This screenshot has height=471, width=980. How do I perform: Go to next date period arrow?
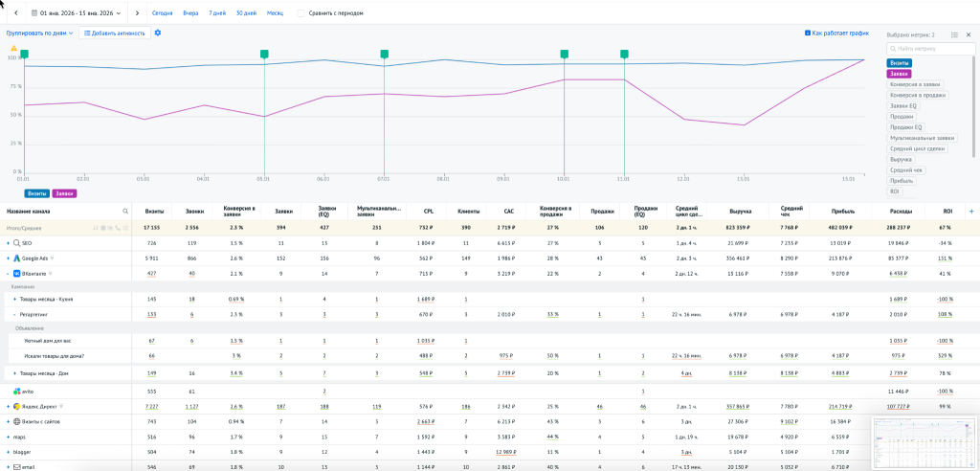pyautogui.click(x=138, y=13)
